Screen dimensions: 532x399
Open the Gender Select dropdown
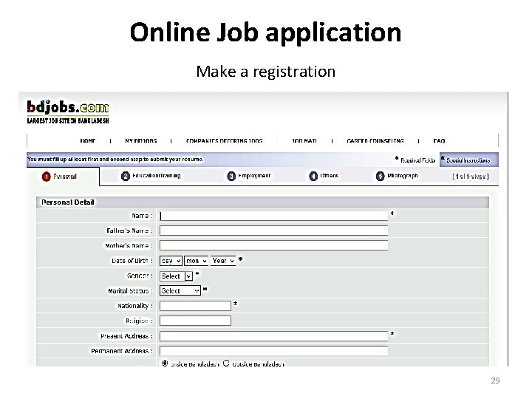point(176,276)
